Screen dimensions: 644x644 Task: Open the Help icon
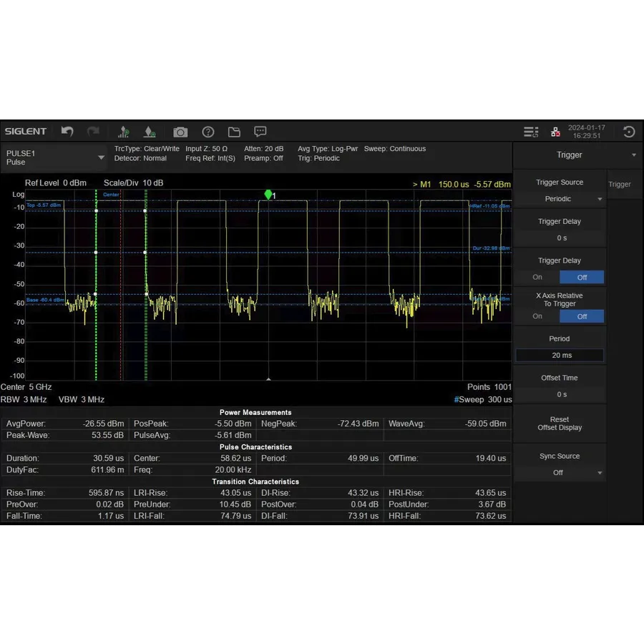208,132
